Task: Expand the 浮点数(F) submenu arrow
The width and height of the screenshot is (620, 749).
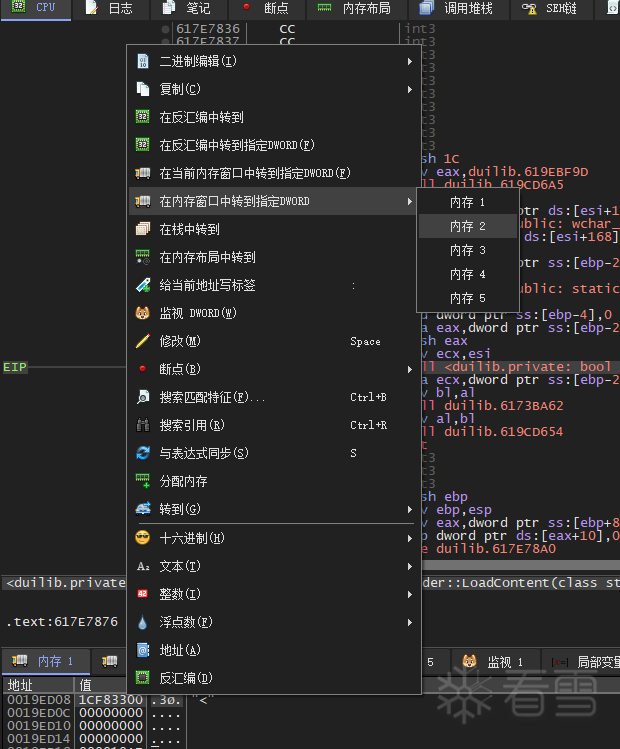Action: (x=410, y=622)
